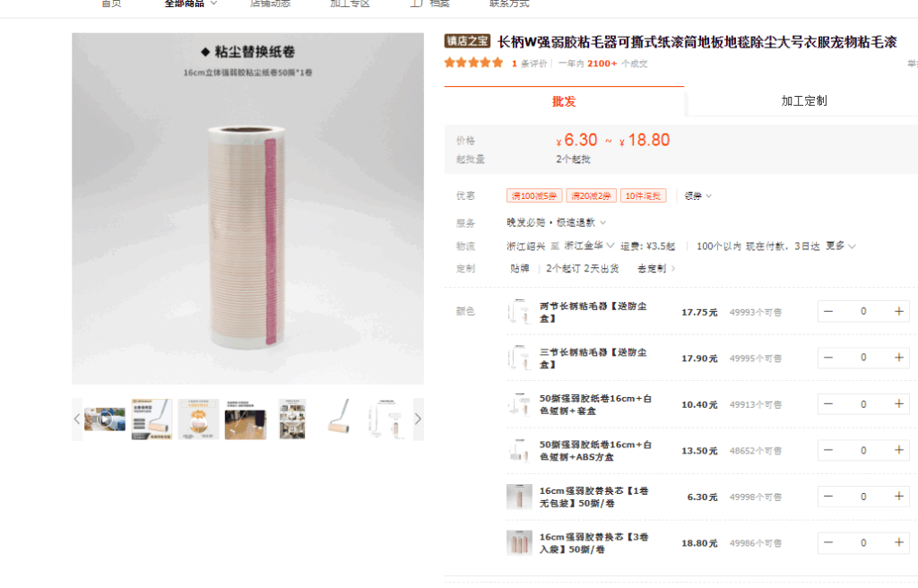Image resolution: width=918 pixels, height=588 pixels.
Task: Select the 批发 tab
Action: [x=564, y=101]
